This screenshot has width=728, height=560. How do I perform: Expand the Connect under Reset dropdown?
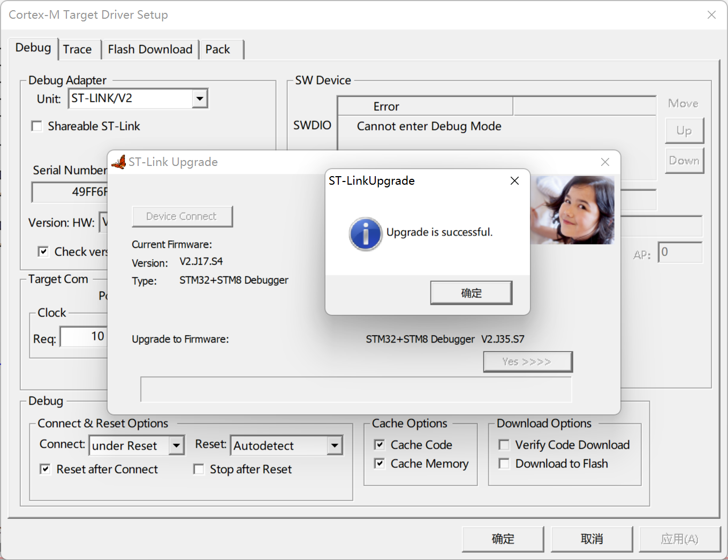176,445
